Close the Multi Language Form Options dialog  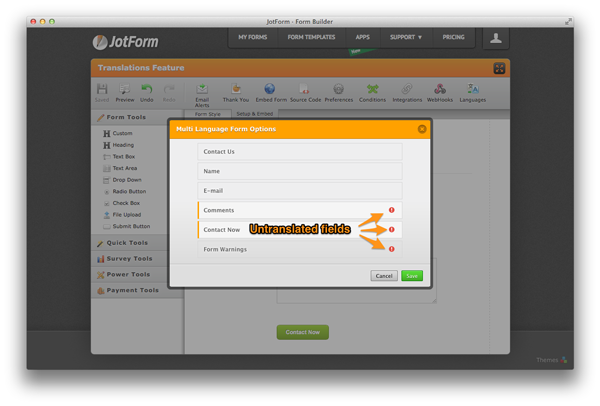pyautogui.click(x=422, y=129)
